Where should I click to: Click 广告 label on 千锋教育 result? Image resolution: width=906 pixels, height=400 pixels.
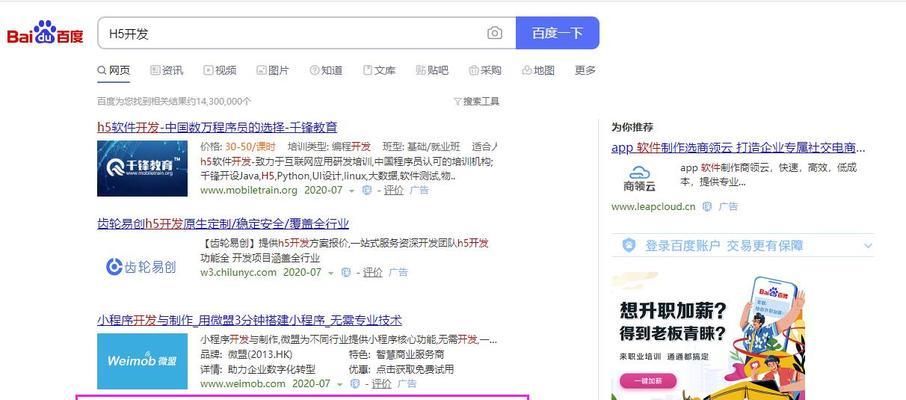tap(419, 190)
